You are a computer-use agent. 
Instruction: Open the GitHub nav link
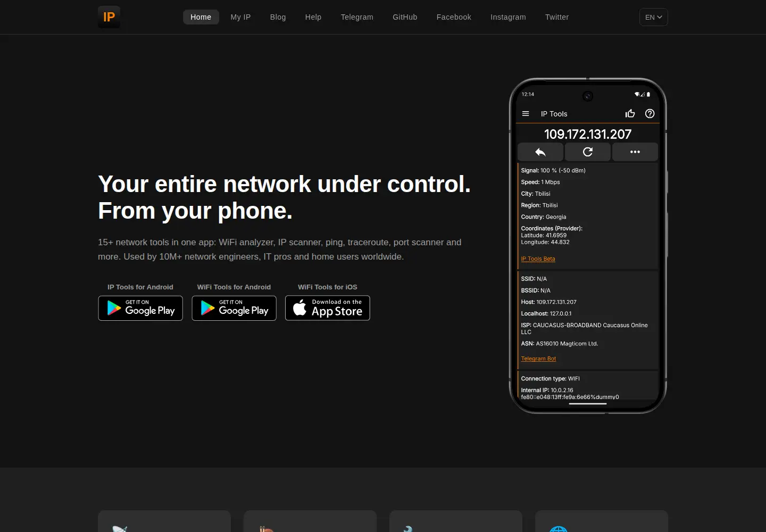point(405,17)
